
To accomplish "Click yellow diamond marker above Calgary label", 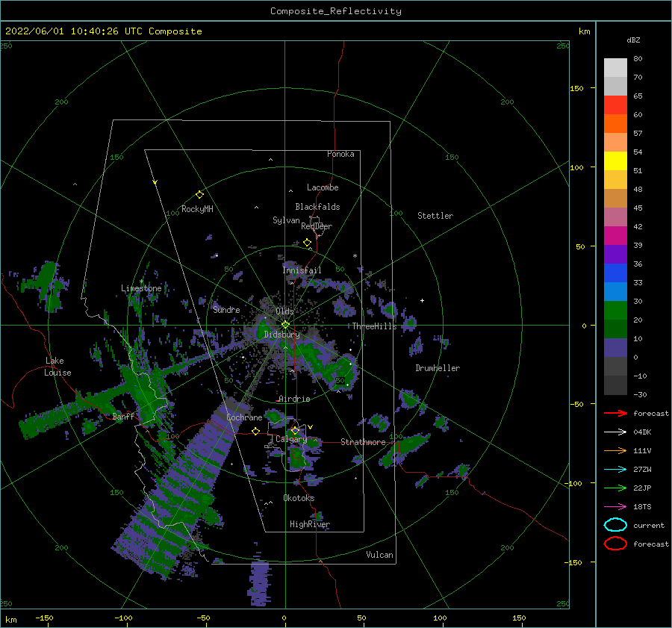I will (295, 430).
